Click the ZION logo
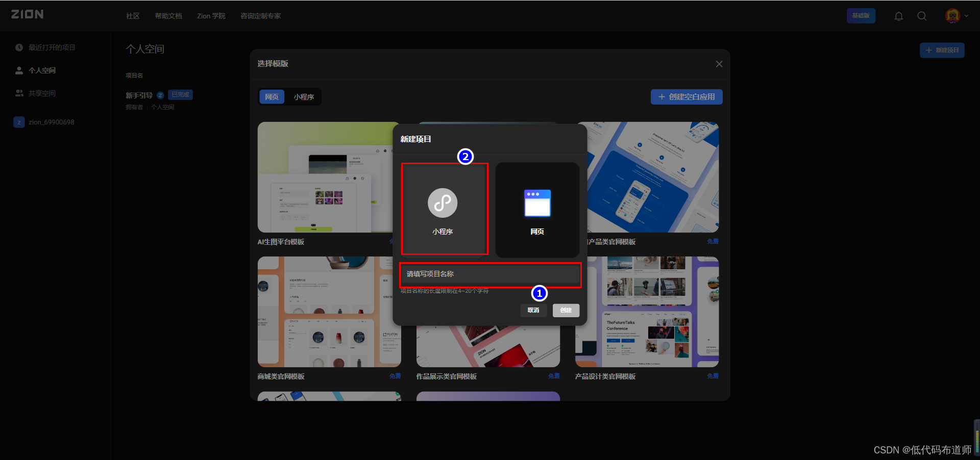Screen dimensions: 980x460 [28, 14]
